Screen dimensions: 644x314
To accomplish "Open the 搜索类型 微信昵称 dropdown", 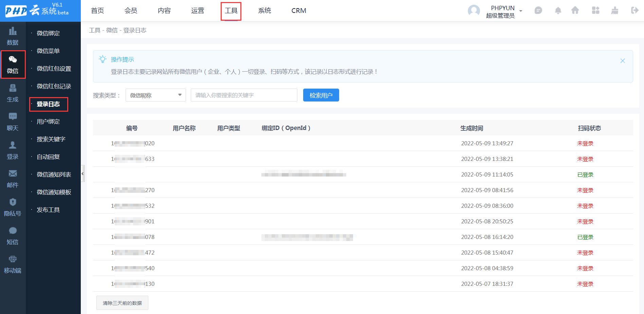I will point(156,95).
